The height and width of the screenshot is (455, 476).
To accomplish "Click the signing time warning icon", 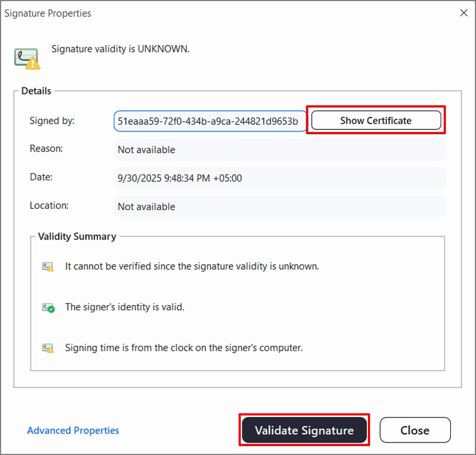I will click(x=48, y=348).
